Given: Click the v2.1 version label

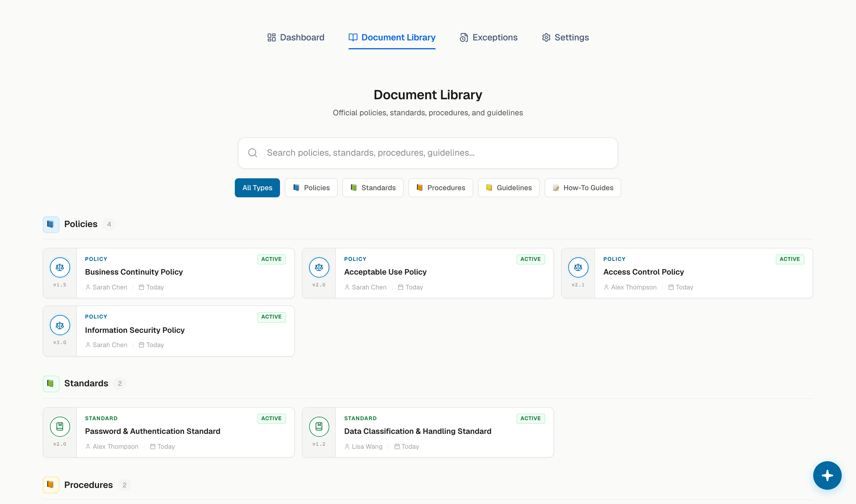Looking at the screenshot, I should click(x=578, y=285).
